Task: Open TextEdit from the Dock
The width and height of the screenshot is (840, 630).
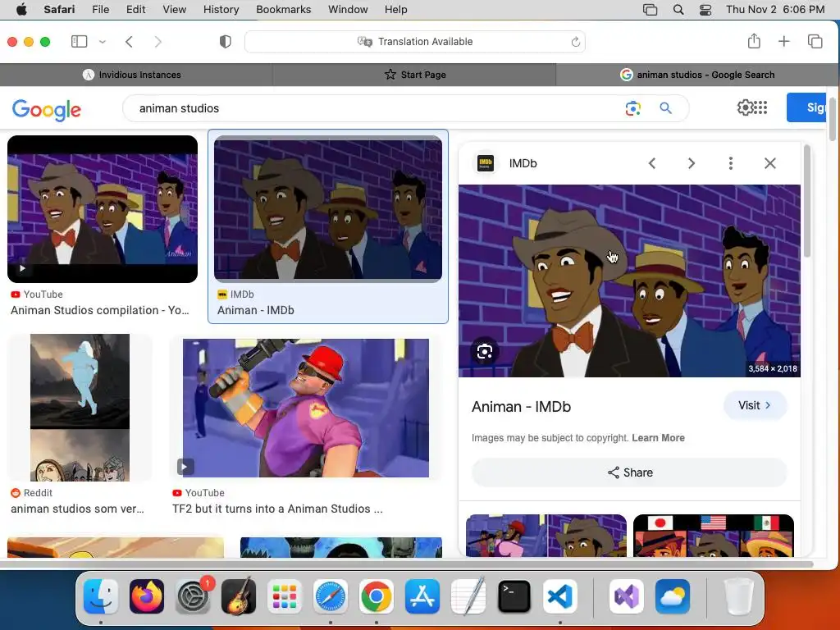Action: [468, 596]
